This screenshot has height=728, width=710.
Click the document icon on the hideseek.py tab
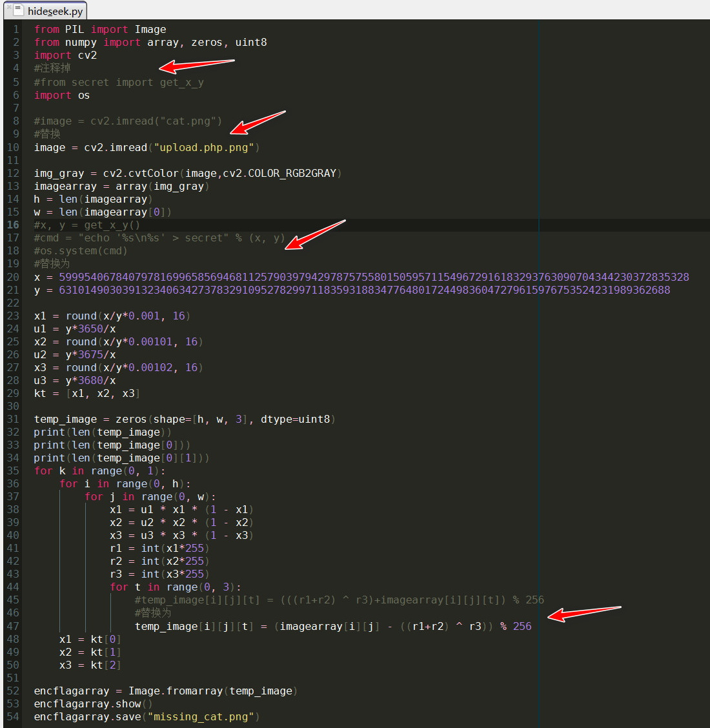click(18, 10)
